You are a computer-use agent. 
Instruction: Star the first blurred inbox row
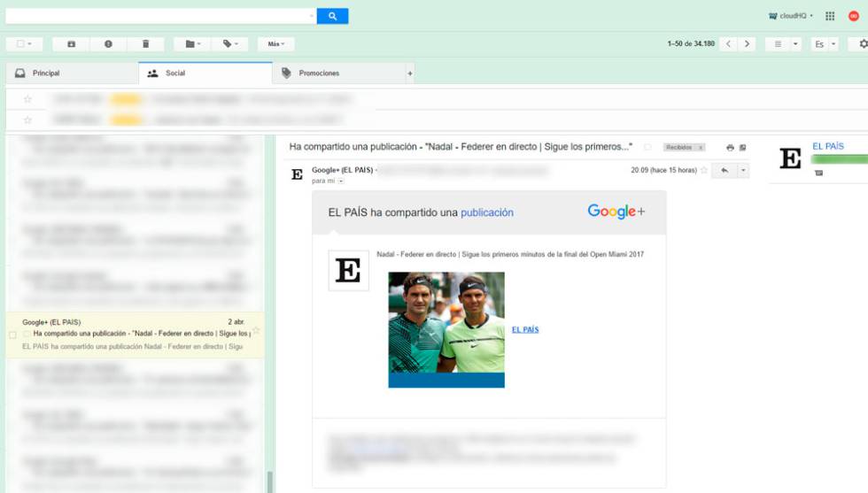(x=27, y=99)
